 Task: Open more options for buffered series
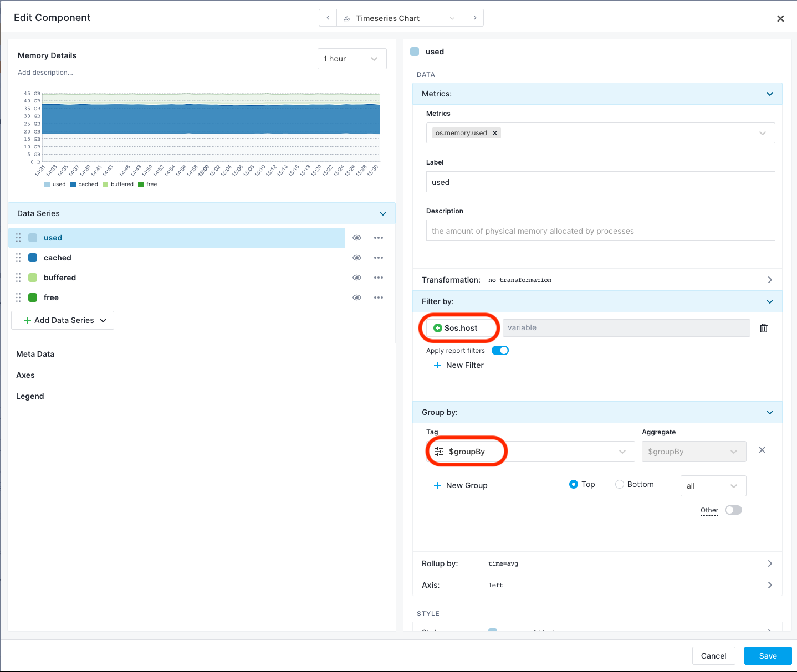pyautogui.click(x=379, y=278)
